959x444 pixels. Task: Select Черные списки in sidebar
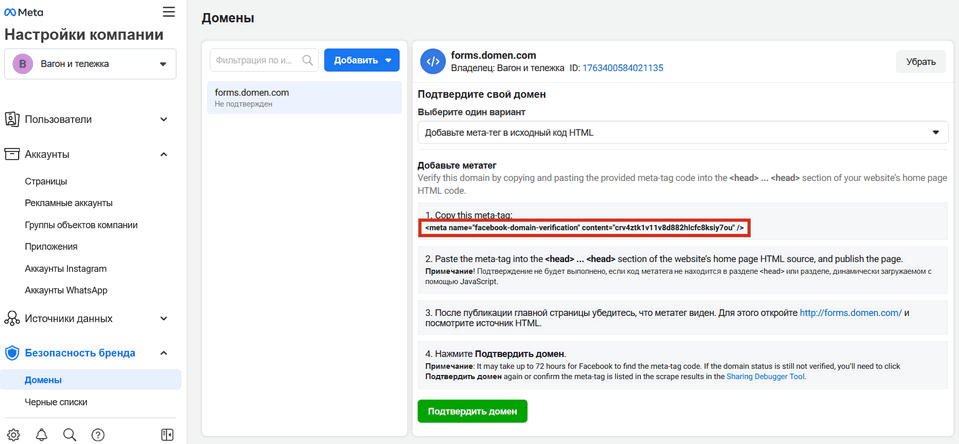(x=56, y=402)
